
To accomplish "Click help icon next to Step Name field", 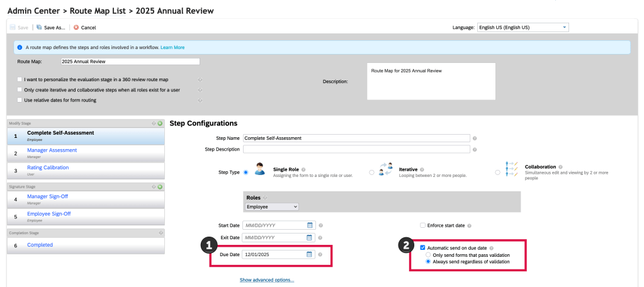I will (x=475, y=138).
